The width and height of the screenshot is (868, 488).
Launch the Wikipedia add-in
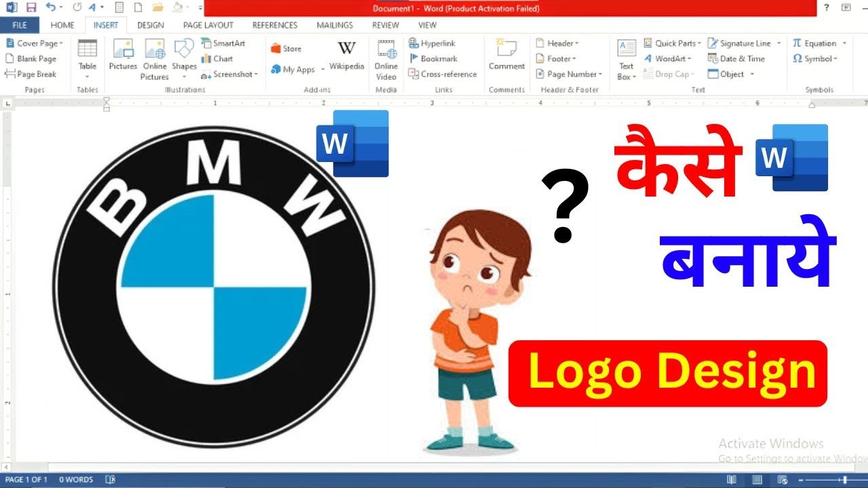[x=347, y=56]
